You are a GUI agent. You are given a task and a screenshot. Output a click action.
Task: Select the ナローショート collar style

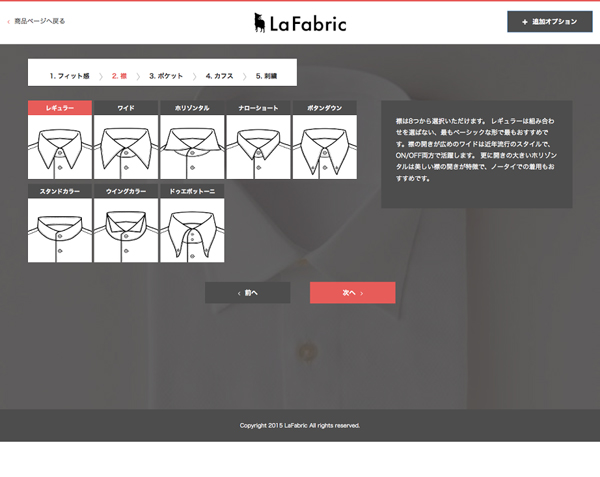click(x=258, y=147)
